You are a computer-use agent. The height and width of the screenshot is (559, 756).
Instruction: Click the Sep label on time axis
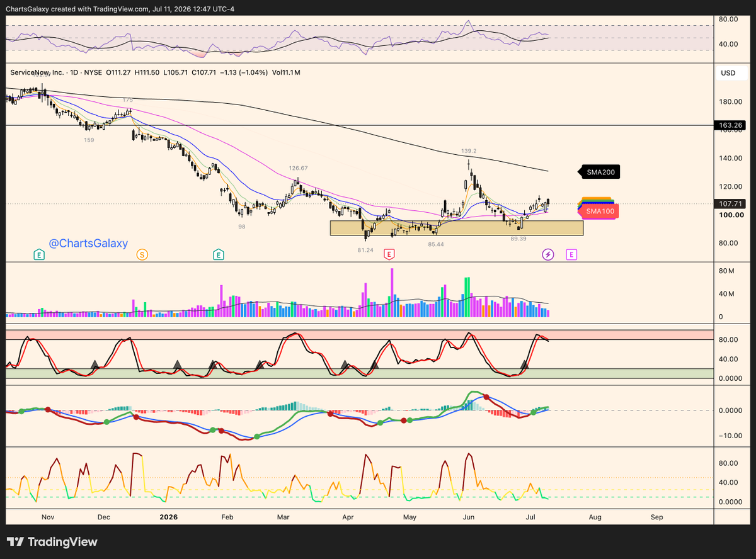657,517
